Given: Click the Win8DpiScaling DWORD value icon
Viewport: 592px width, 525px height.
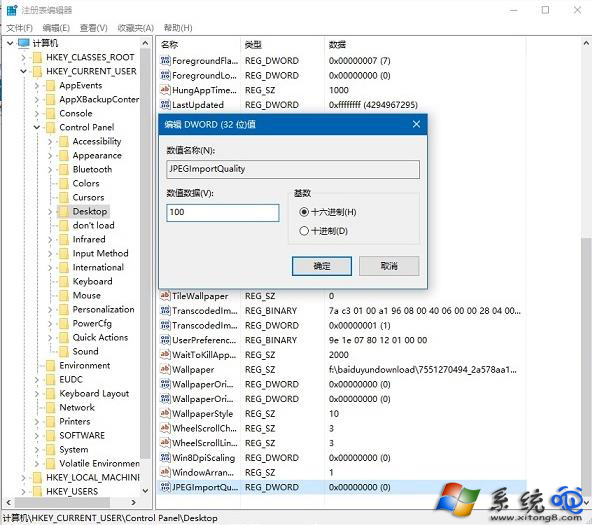Looking at the screenshot, I should coord(165,458).
